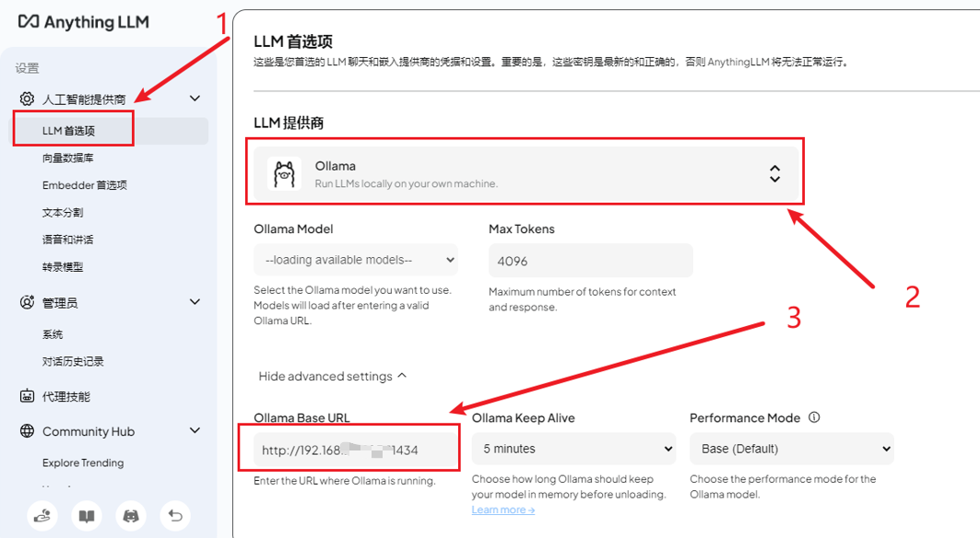Screen dimensions: 980x538
Task: Click the 代理技能 robot icon
Action: (27, 396)
